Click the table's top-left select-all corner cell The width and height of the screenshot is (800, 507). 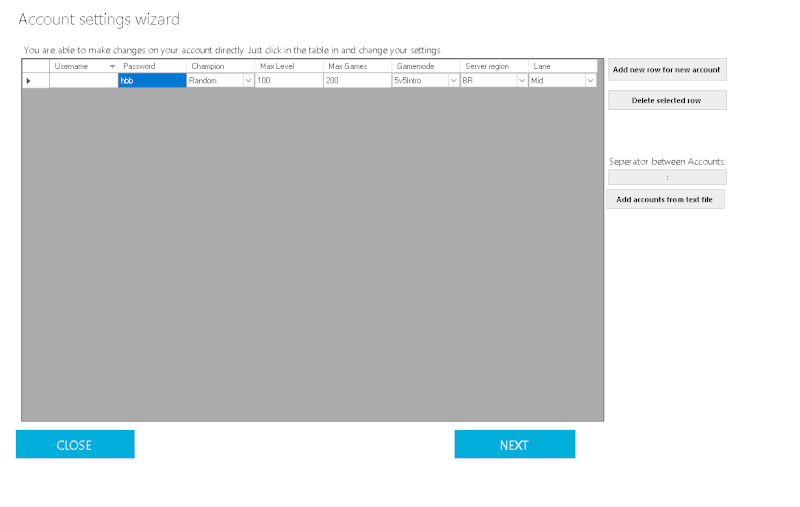pos(36,66)
